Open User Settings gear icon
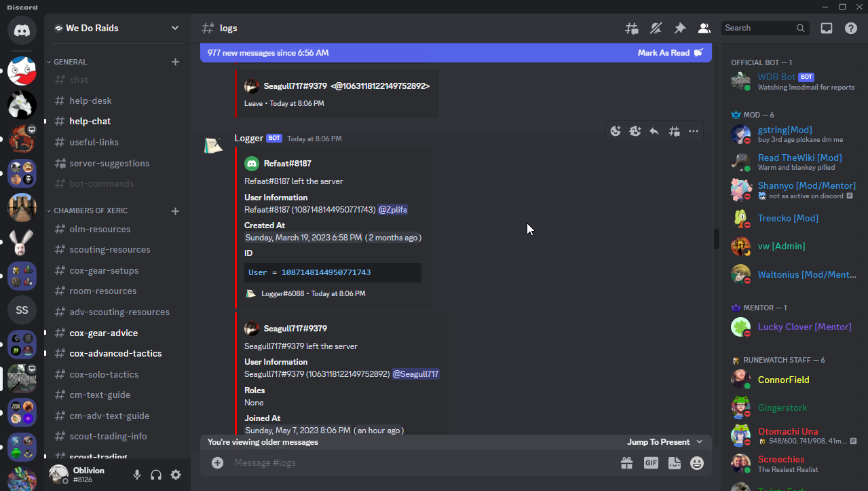This screenshot has height=491, width=868. [x=176, y=475]
